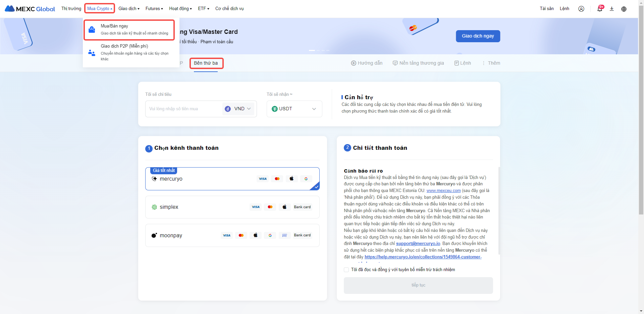Screen dimensions: 644x314
Task: Expand the Futures menu
Action: 154,9
